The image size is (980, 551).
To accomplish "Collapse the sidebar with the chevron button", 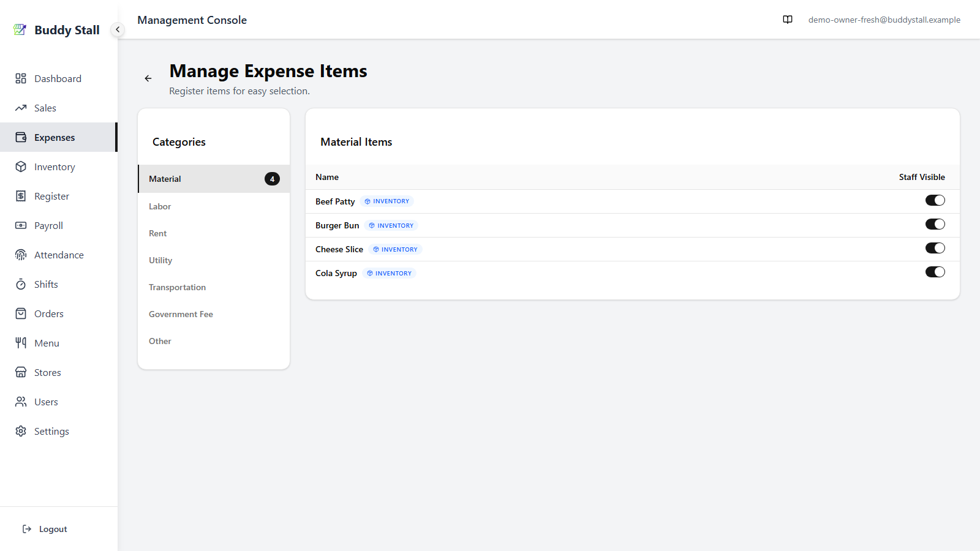I will pos(118,29).
